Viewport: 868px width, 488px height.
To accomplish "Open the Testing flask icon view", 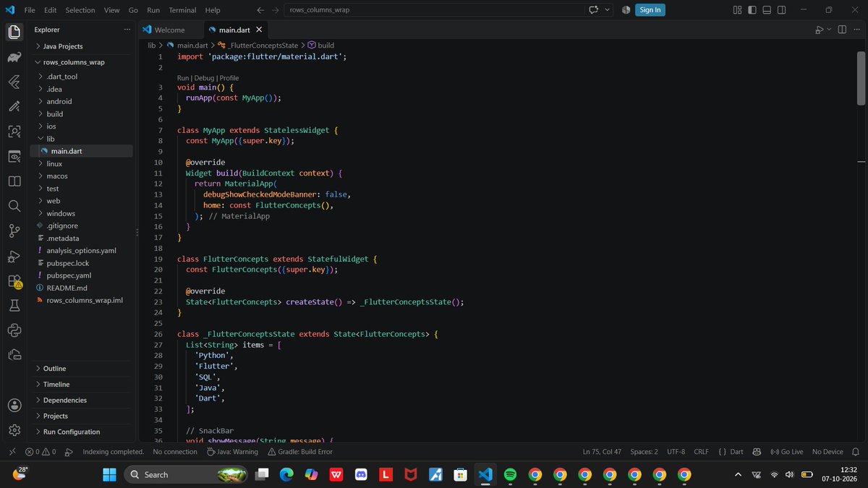I will click(14, 306).
